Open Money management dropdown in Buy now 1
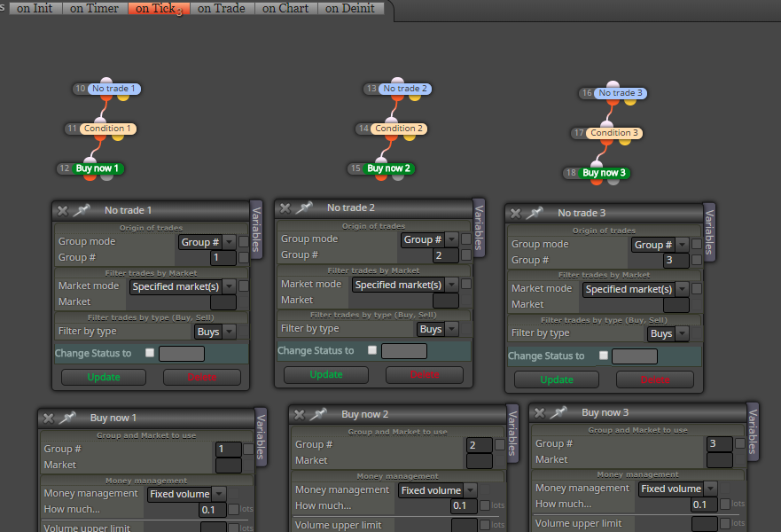Viewport: 781px width, 532px height. coord(187,494)
